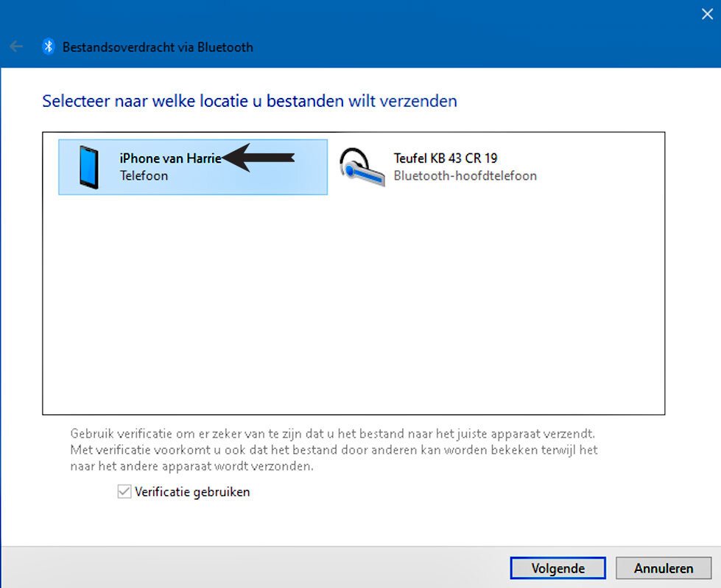Toggle the Verificatie gebruiken checkbox
Screen dimensions: 721x588
[124, 491]
